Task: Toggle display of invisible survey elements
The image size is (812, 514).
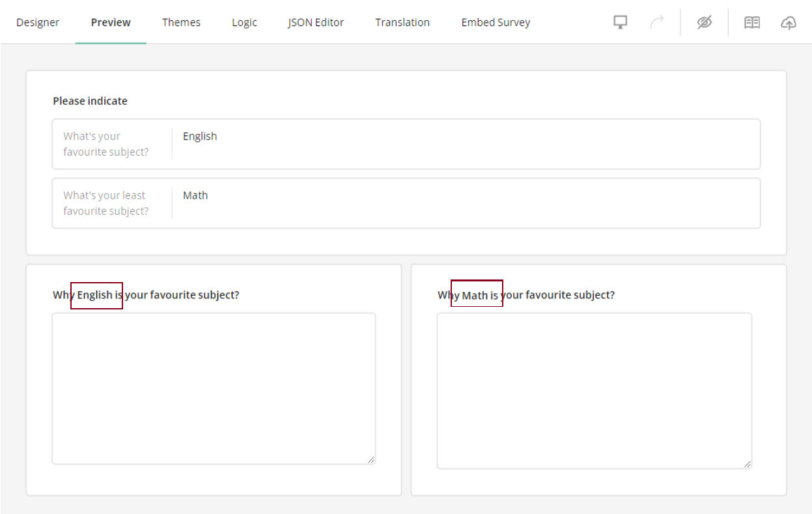Action: pos(704,21)
